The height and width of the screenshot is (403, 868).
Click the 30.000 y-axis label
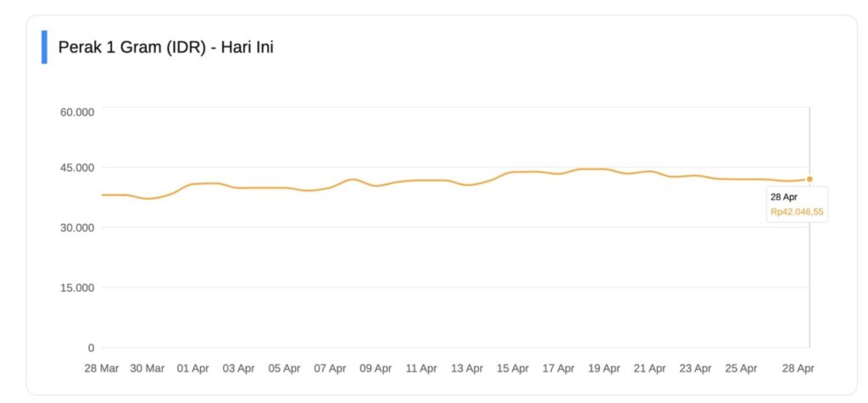tap(76, 227)
